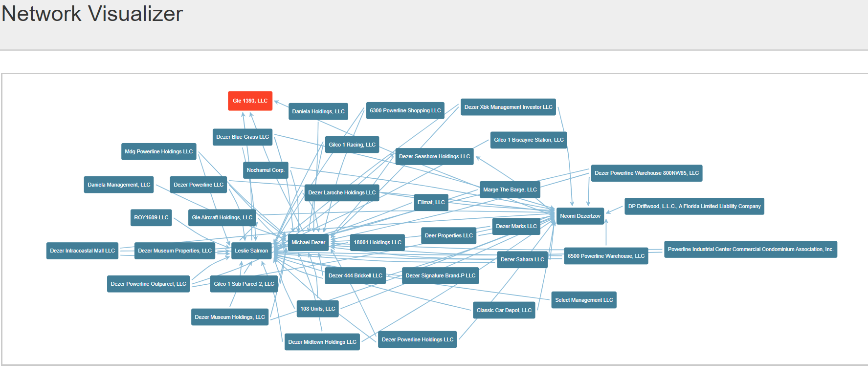Select Gle Aircraft Holdings, LLC node

tap(222, 217)
